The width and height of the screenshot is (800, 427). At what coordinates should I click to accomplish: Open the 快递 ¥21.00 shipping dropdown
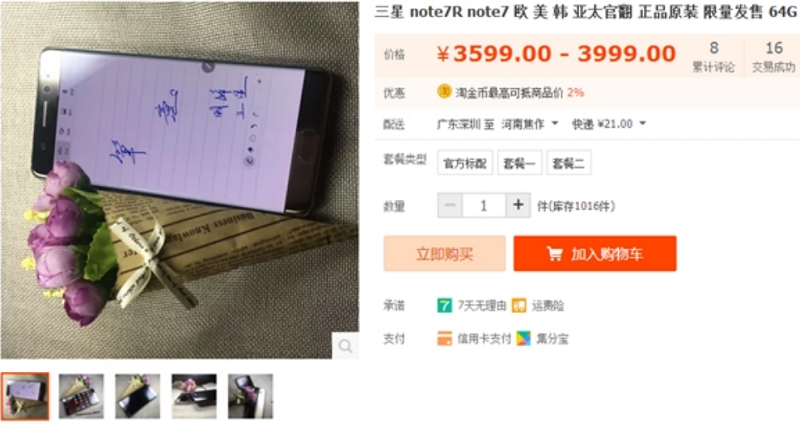pos(608,124)
